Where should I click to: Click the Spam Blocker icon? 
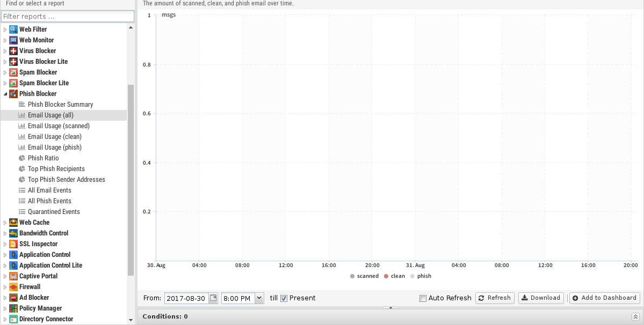coord(13,72)
